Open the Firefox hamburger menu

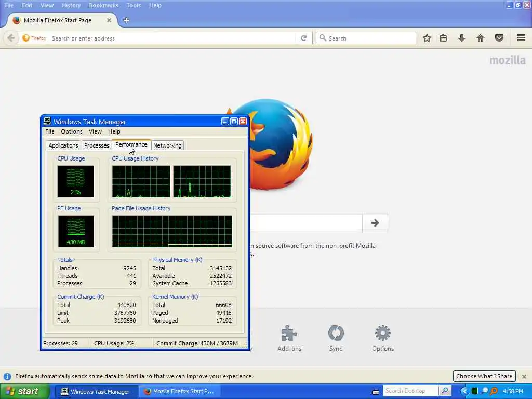coord(521,37)
